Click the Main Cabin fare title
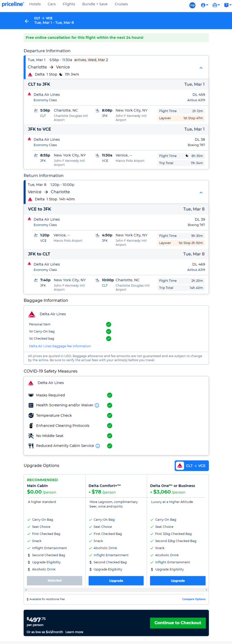 click(37, 486)
